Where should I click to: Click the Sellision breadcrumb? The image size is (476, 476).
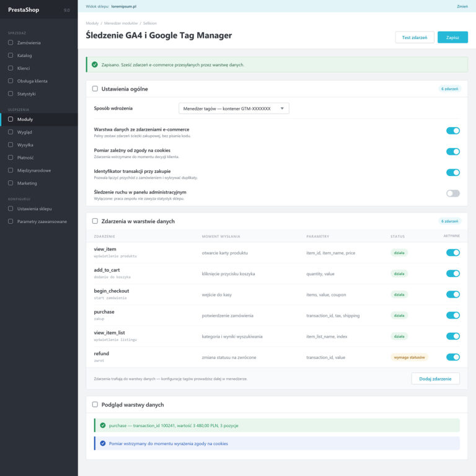point(150,23)
